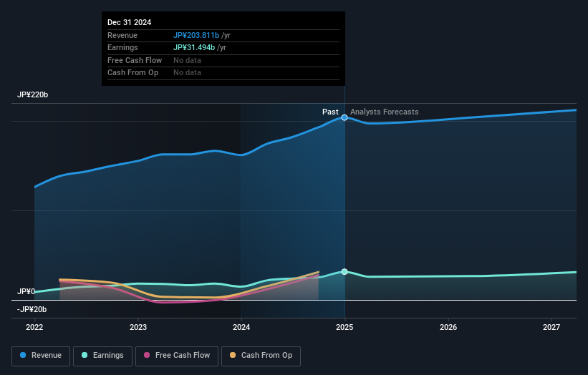
Task: Click the tooltip Revenue row label
Action: coord(122,35)
